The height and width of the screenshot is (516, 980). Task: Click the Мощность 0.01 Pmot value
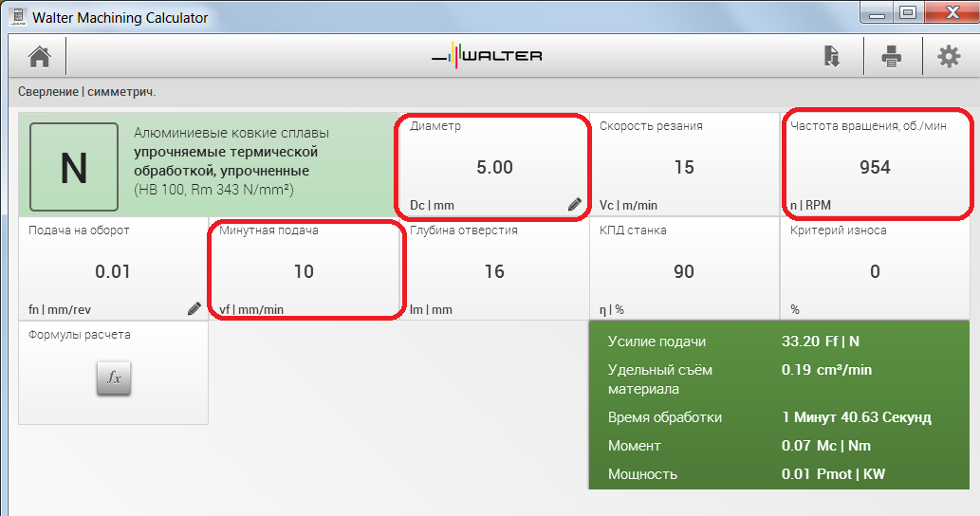point(833,474)
